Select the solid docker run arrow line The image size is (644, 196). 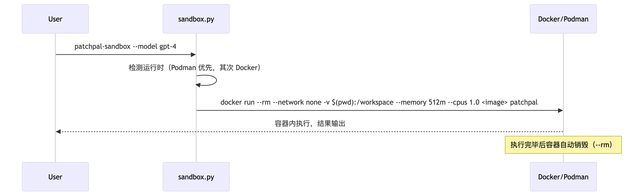coord(375,110)
